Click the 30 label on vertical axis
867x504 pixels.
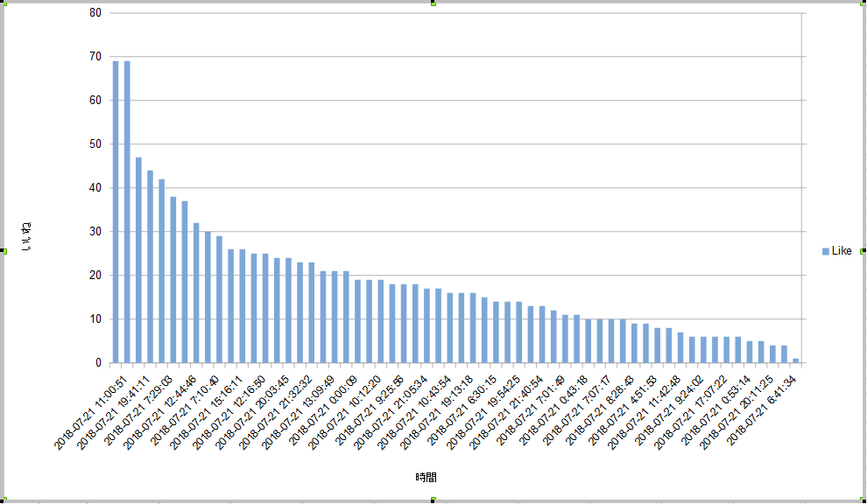[95, 232]
